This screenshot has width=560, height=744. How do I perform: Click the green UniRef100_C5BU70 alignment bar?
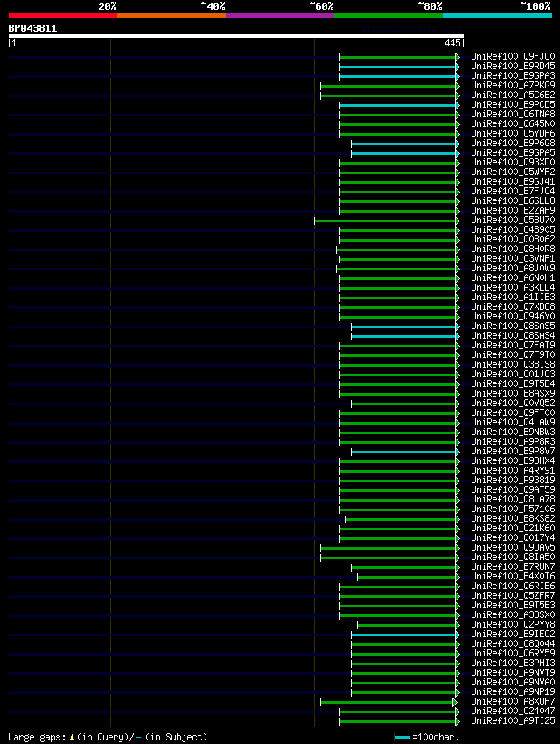pos(387,221)
